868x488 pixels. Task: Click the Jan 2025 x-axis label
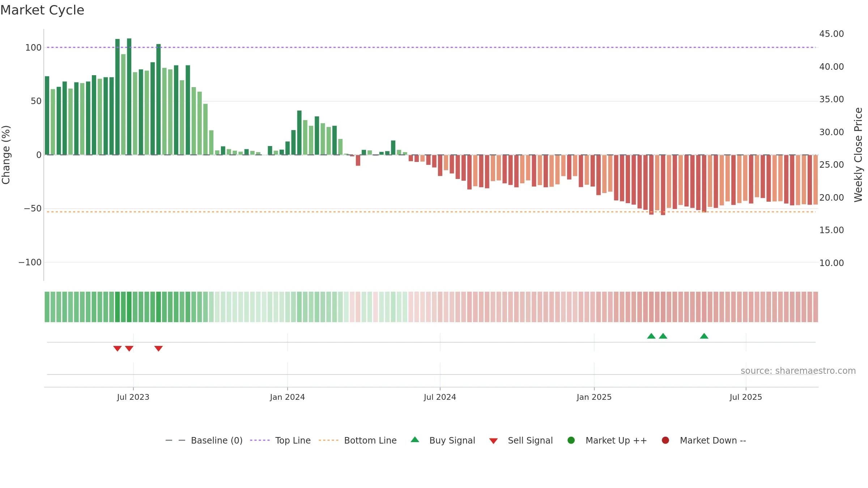click(594, 397)
